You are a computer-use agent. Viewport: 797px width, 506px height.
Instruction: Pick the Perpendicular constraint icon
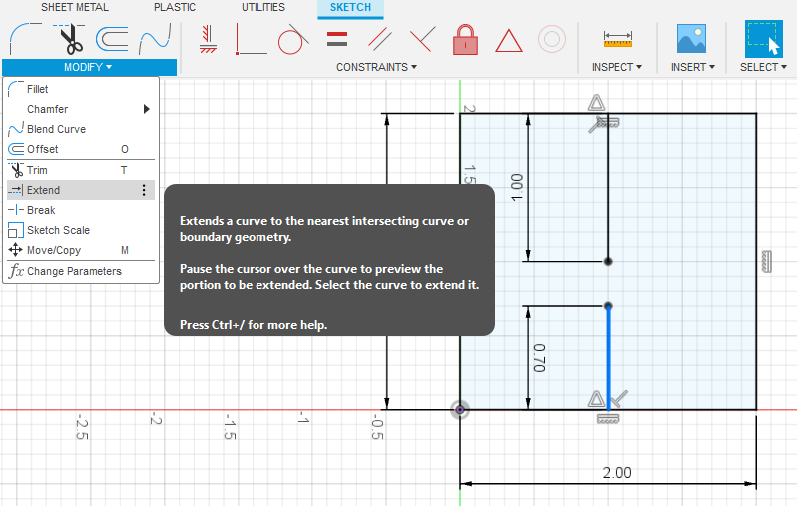pos(422,39)
